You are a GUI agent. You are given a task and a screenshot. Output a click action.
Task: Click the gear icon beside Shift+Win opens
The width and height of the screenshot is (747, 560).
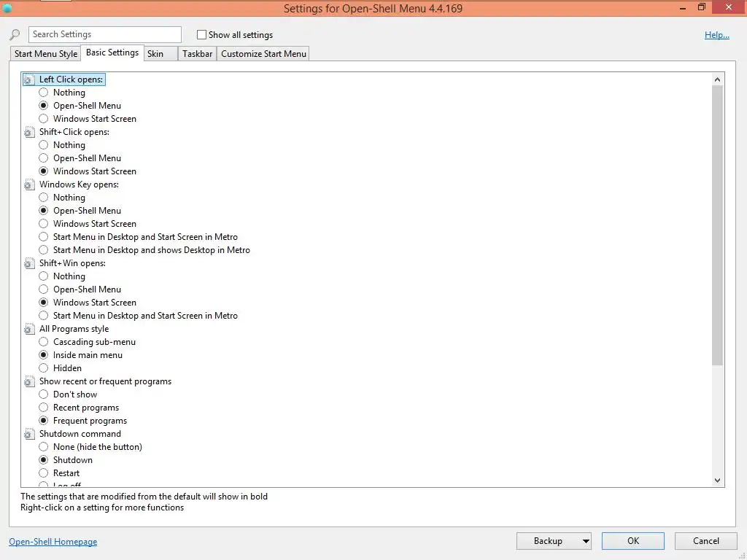click(29, 262)
